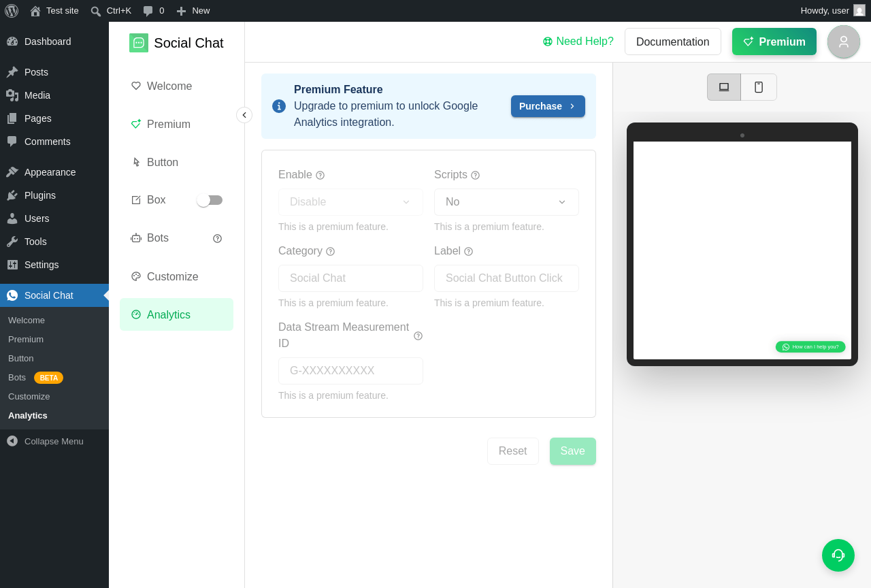871x588 pixels.
Task: Switch to the Box tab
Action: pos(157,200)
